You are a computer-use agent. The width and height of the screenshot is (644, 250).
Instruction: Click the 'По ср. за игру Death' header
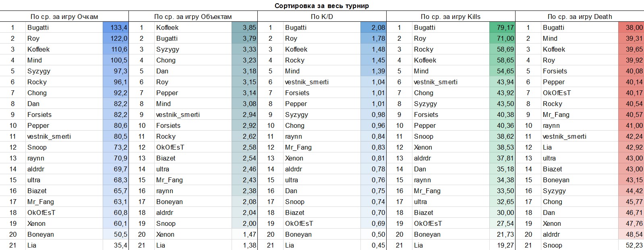click(x=580, y=17)
